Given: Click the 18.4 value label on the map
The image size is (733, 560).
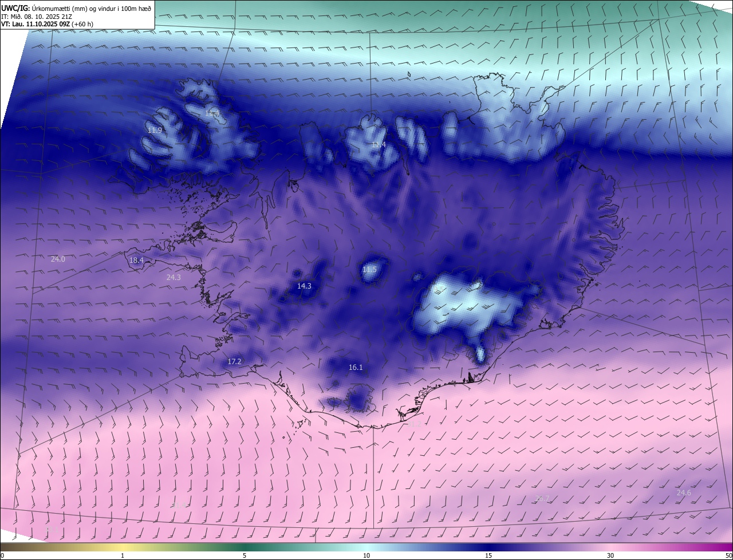Looking at the screenshot, I should tap(136, 260).
